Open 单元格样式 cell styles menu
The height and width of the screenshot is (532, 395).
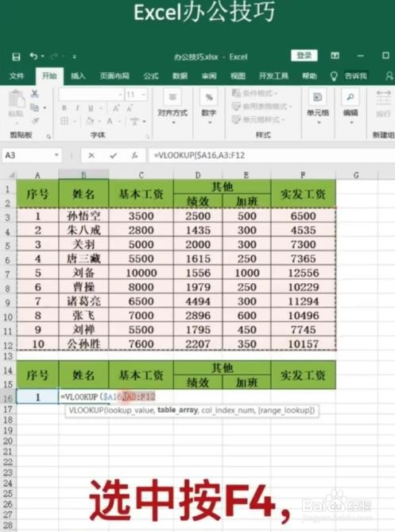point(258,119)
